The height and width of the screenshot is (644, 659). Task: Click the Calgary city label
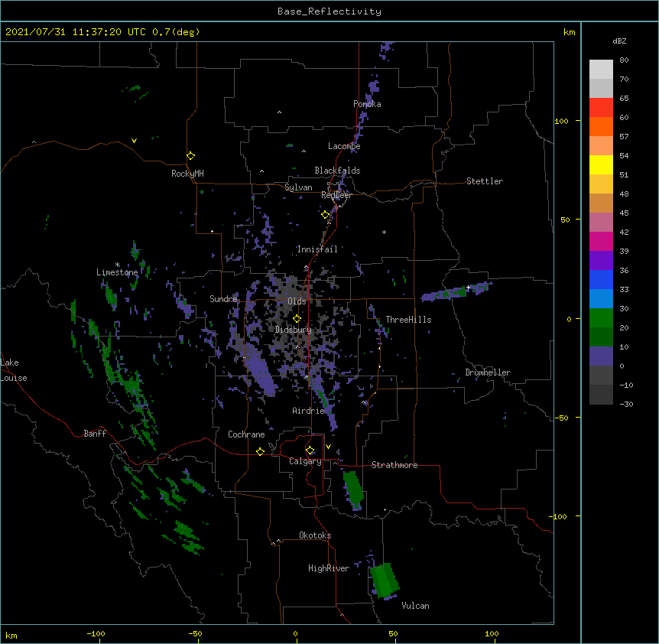pyautogui.click(x=305, y=461)
